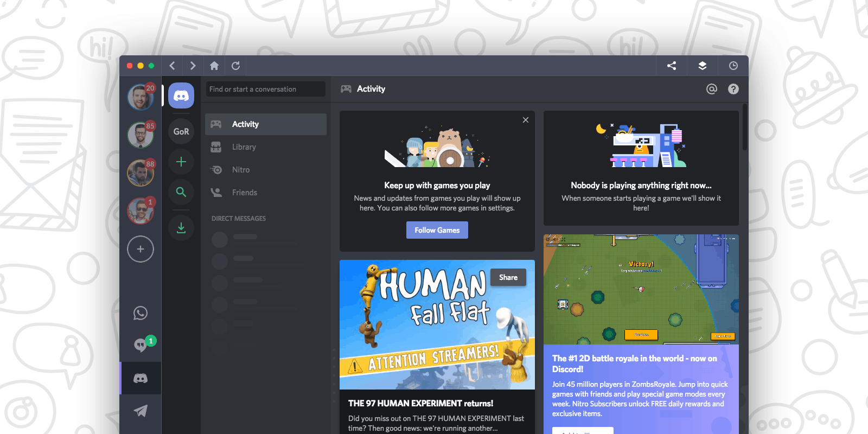Click the Discord home logo button
The width and height of the screenshot is (868, 434).
[181, 95]
